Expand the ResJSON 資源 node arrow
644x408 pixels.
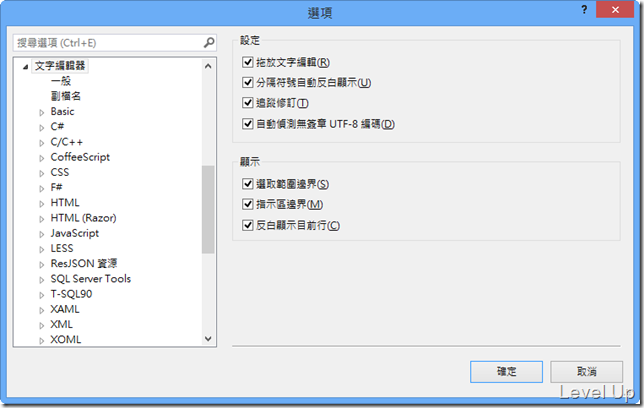pos(41,264)
